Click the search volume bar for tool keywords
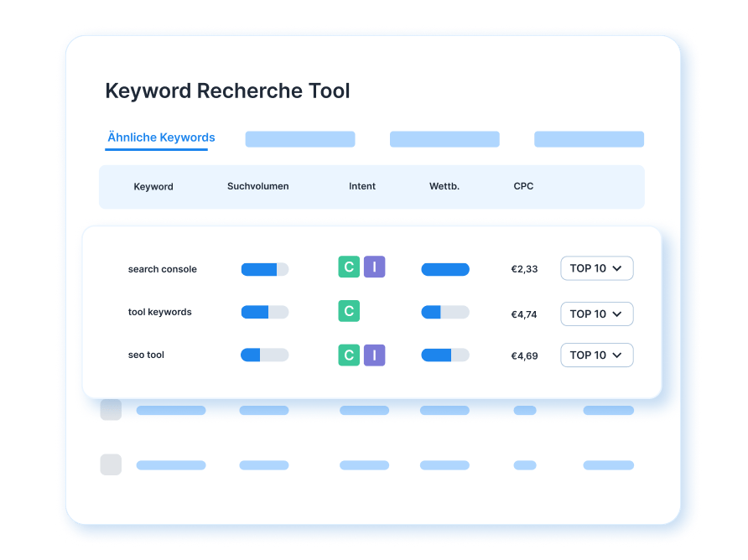 [x=265, y=312]
